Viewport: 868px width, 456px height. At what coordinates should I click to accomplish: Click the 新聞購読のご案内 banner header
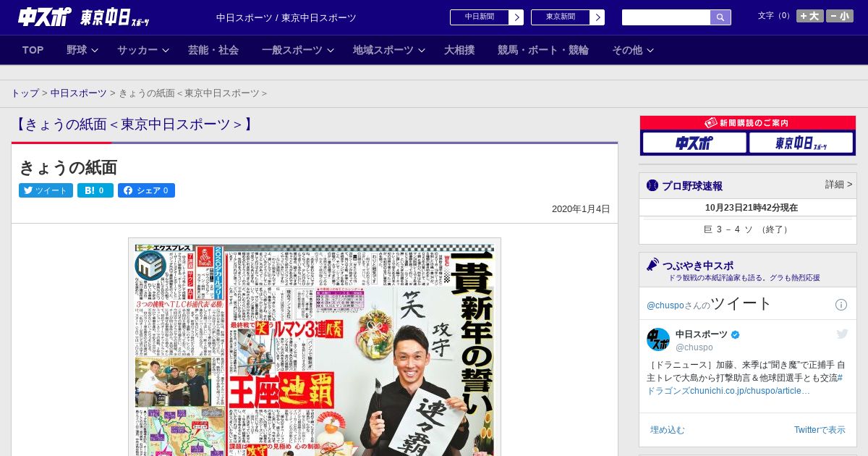748,123
